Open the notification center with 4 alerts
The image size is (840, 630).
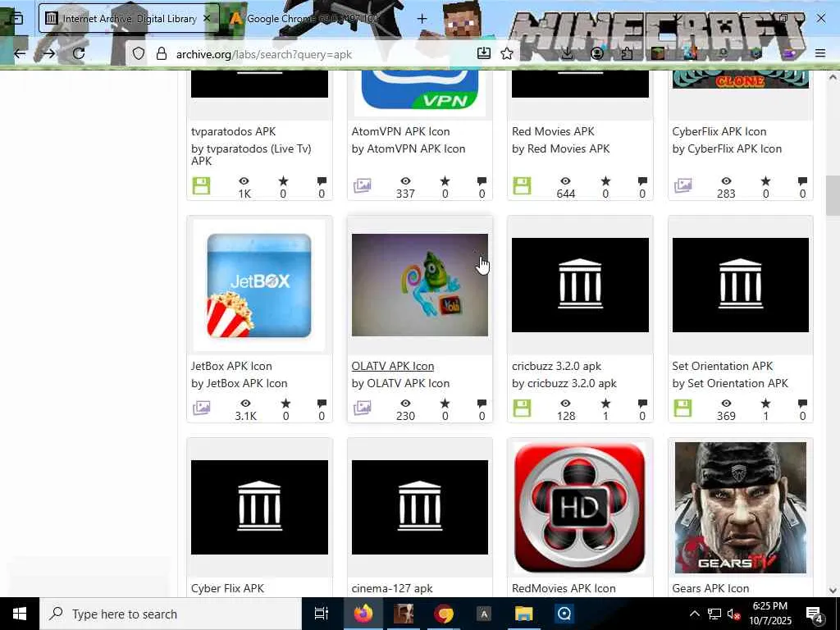815,614
